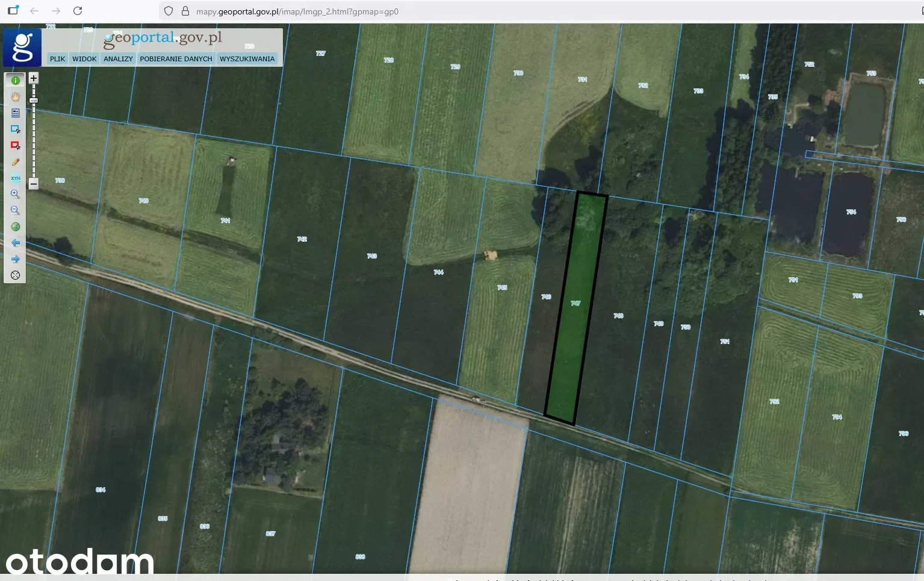Select the hand pan tool
Screen dimensions: 924x581
(x=16, y=97)
